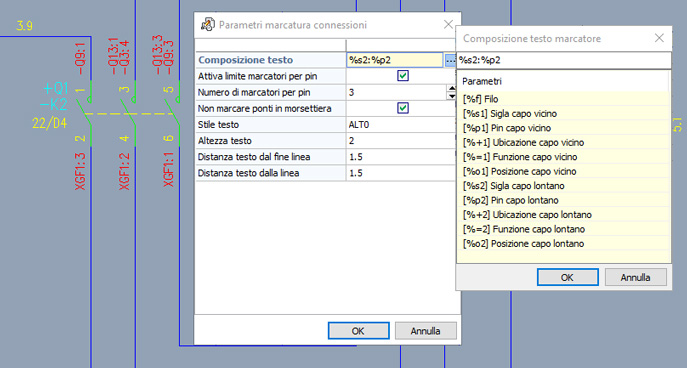Select the +Q1 location label in schematic
The width and height of the screenshot is (687, 368).
pyautogui.click(x=56, y=89)
